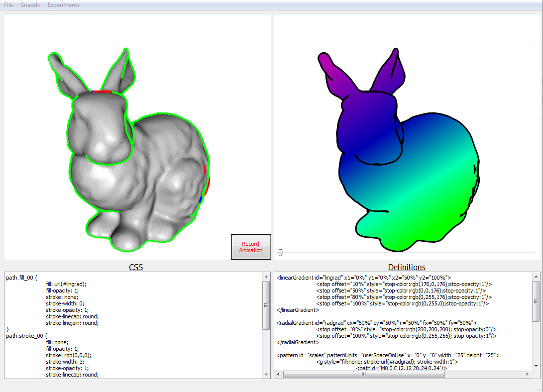Click the animation timeline slider handle
This screenshot has height=392, width=543.
(x=281, y=253)
